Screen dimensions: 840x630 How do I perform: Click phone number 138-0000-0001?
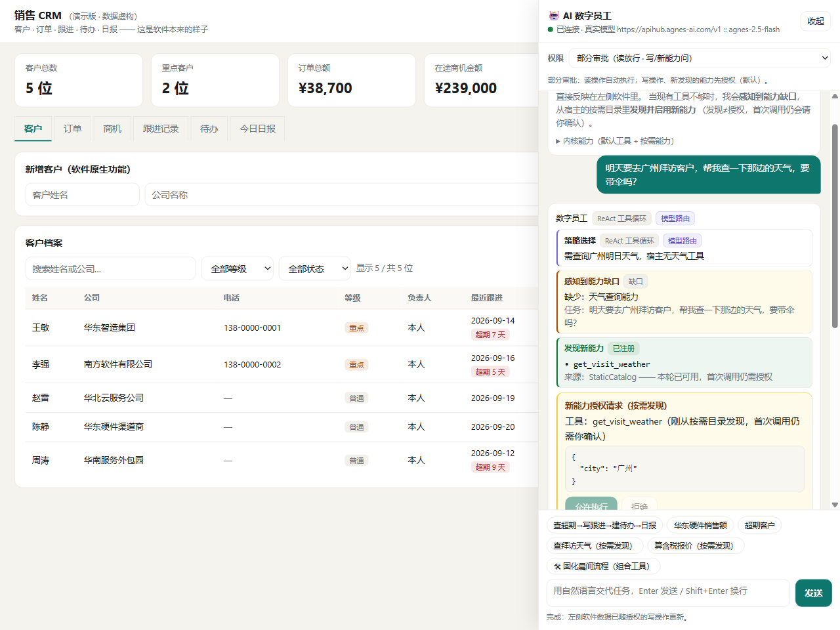(252, 327)
